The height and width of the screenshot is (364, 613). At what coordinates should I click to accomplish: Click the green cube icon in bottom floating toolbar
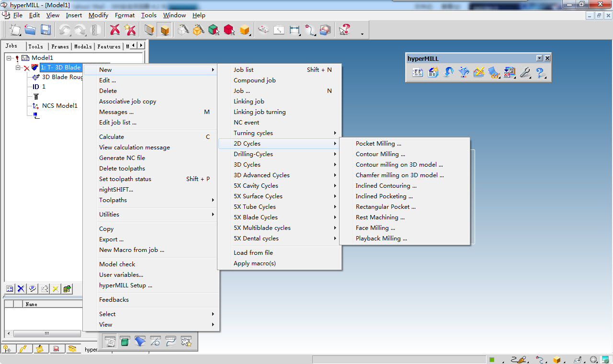(125, 341)
